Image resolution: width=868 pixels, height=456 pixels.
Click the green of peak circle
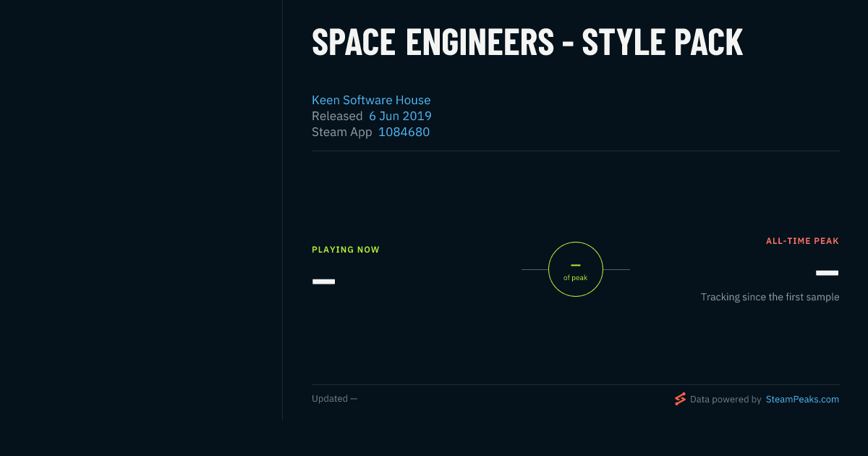pos(576,269)
